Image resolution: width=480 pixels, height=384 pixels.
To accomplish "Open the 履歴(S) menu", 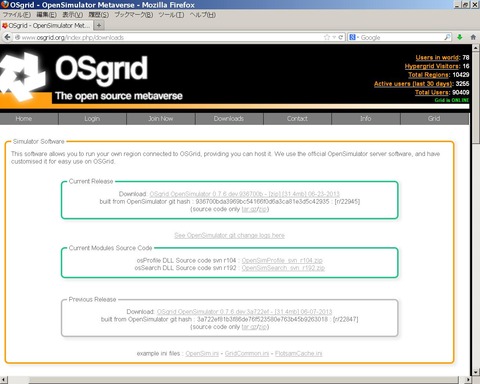I will 98,15.
